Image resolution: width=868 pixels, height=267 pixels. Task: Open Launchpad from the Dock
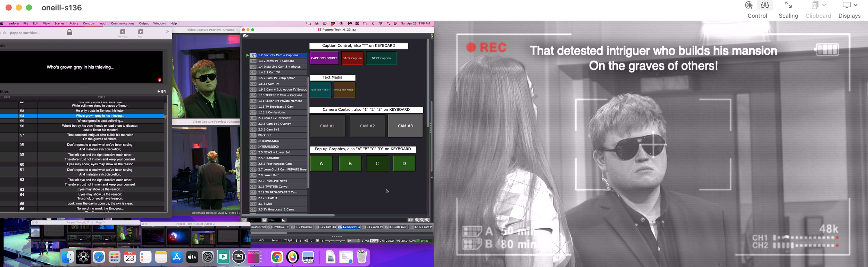(115, 257)
